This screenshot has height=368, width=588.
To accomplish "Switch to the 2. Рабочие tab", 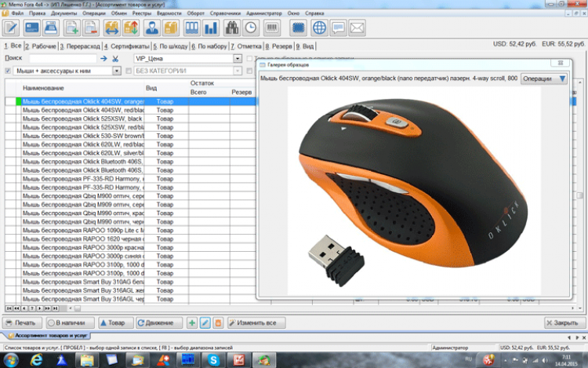I will (x=41, y=46).
